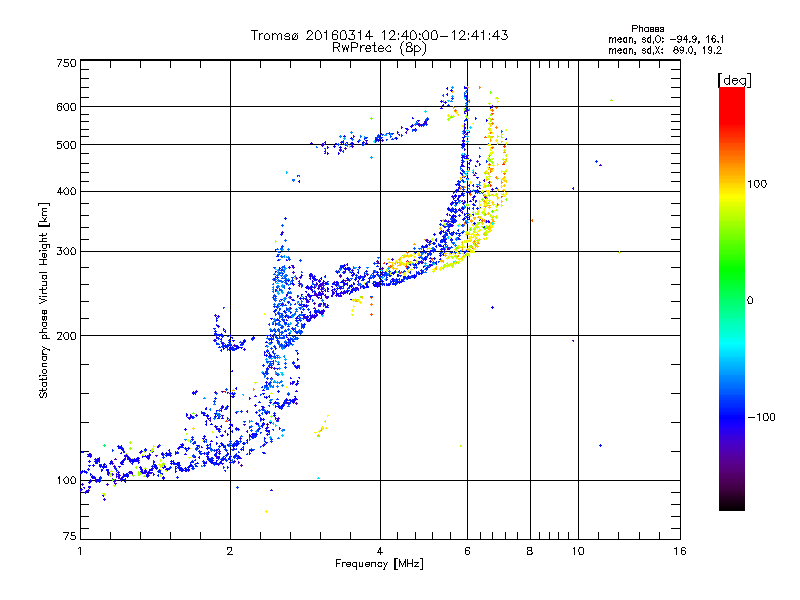Click the x-axis tick label '1'
Viewport: 800px width, 600px height.
coord(80,551)
